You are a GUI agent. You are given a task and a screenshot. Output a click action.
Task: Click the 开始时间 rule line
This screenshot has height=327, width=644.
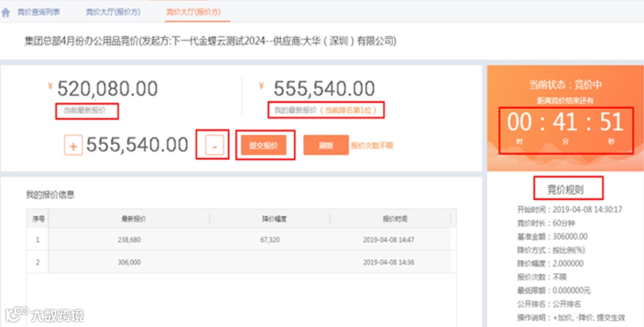[x=569, y=210]
